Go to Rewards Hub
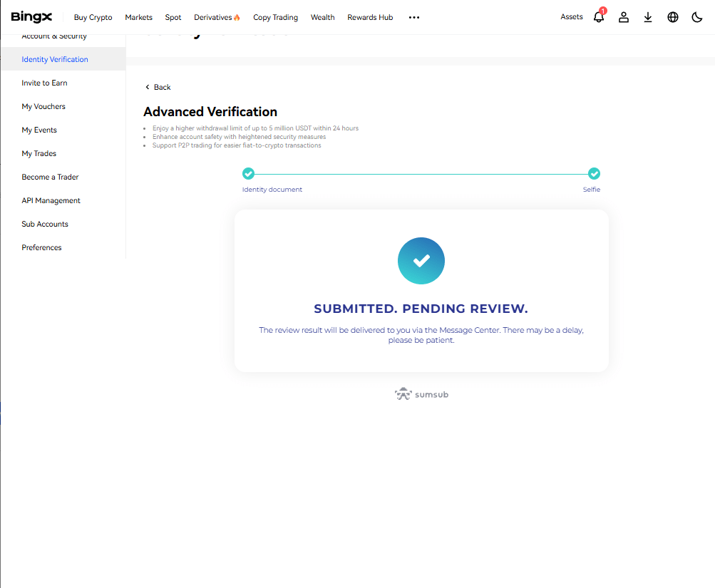The height and width of the screenshot is (588, 715). click(370, 17)
